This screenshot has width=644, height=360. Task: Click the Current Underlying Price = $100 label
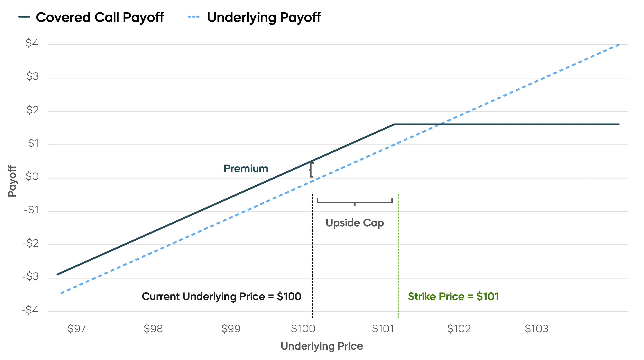[221, 296]
